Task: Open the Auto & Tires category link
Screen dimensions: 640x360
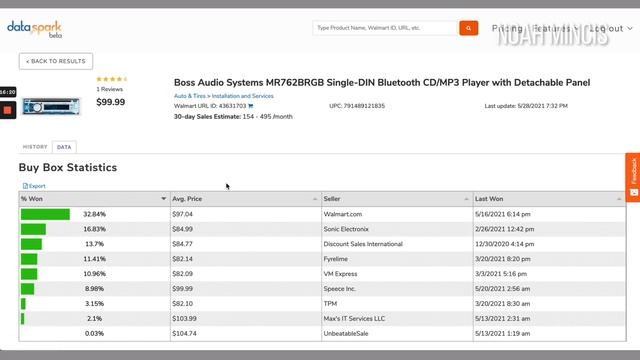Action: point(190,96)
